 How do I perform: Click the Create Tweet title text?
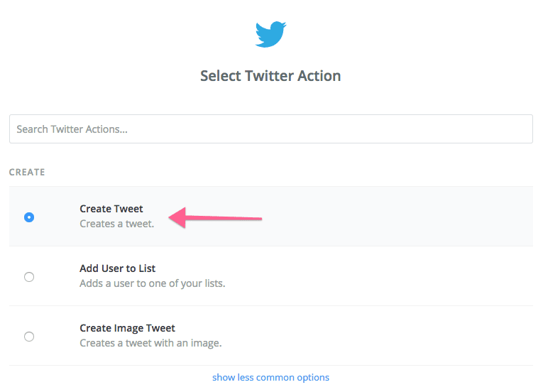111,209
